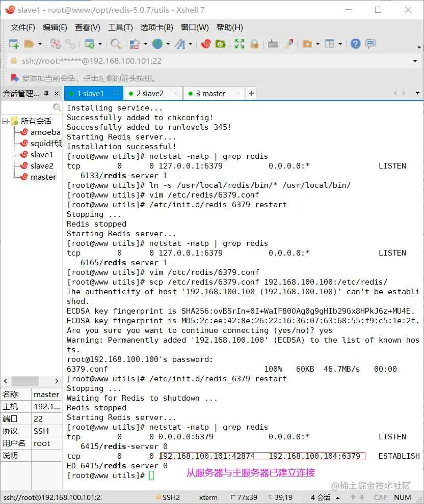424x504 pixels.
Task: Expand the color scheme dropdown arrow
Action: [x=145, y=44]
